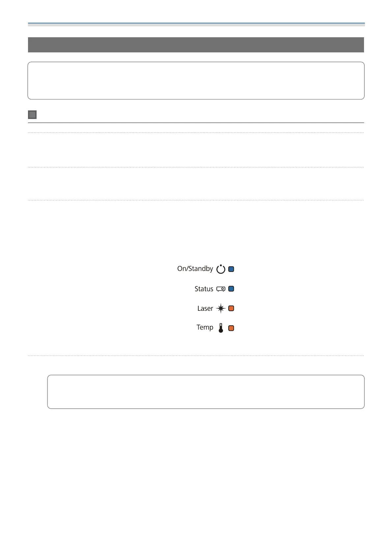Click the On/Standby power symbol icon
The height and width of the screenshot is (555, 392).
coord(221,269)
